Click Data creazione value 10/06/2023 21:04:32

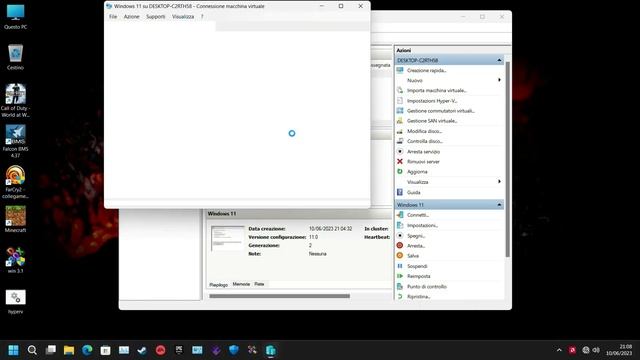pyautogui.click(x=330, y=229)
